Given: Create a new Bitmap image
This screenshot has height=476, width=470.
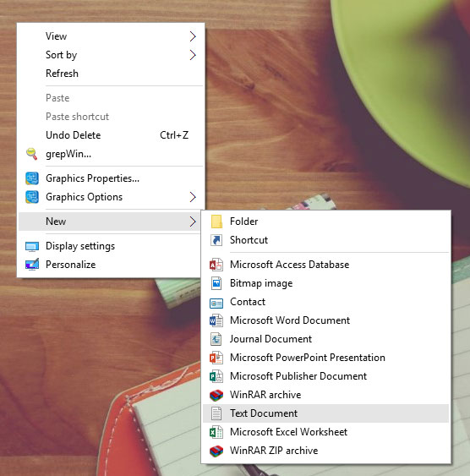Looking at the screenshot, I should pos(326,283).
